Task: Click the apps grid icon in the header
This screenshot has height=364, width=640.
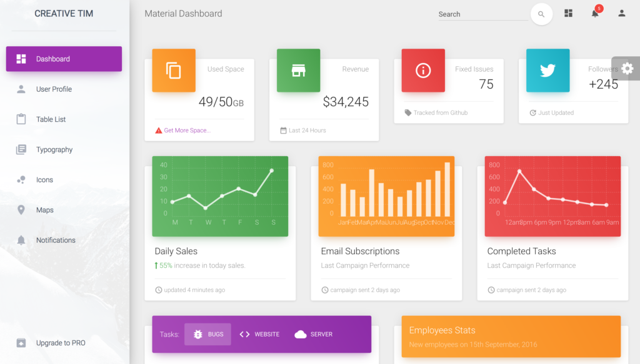Action: tap(568, 13)
